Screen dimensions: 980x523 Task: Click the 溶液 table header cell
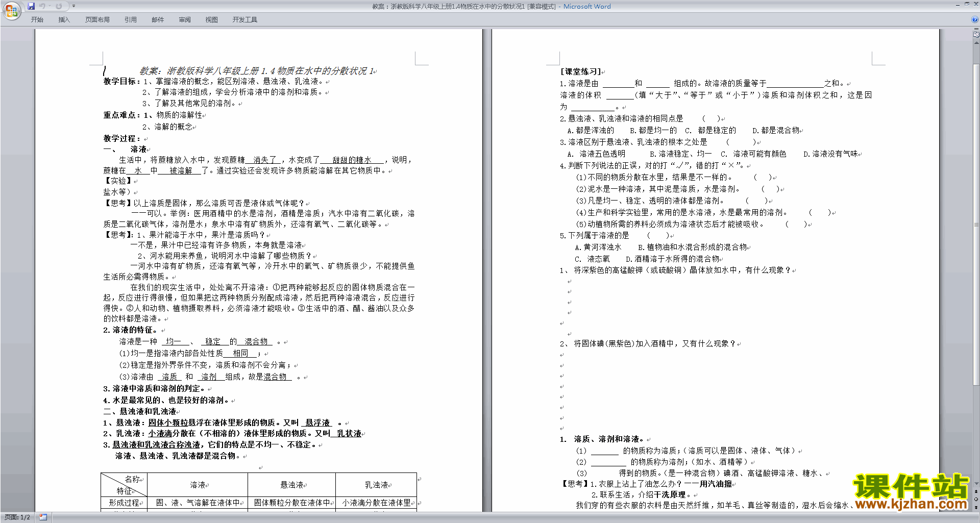tap(198, 485)
